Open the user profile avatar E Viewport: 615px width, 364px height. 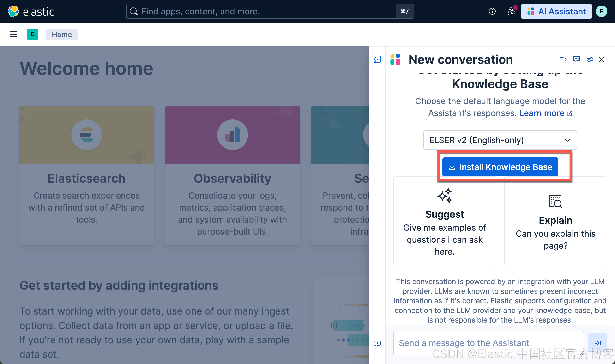tap(601, 11)
